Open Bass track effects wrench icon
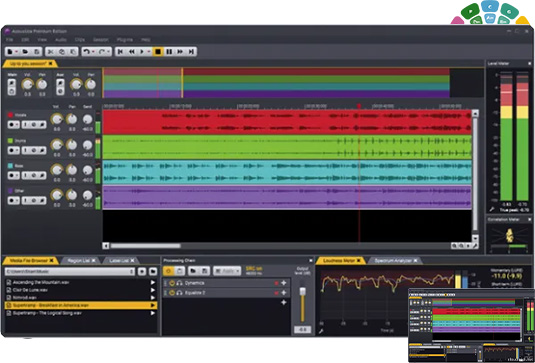The height and width of the screenshot is (363, 535). (42, 175)
